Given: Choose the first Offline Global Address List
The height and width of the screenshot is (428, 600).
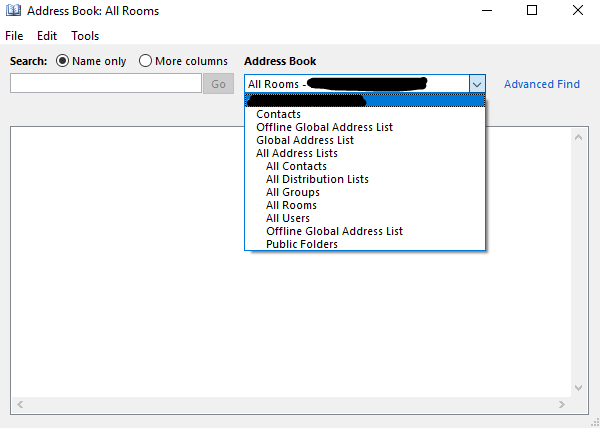Looking at the screenshot, I should (x=365, y=127).
